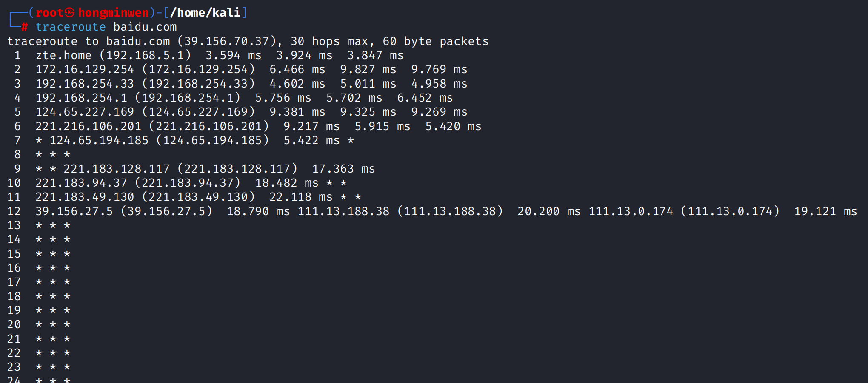Click 221.183.128.117 address on hop 9
The height and width of the screenshot is (383, 868).
(117, 169)
